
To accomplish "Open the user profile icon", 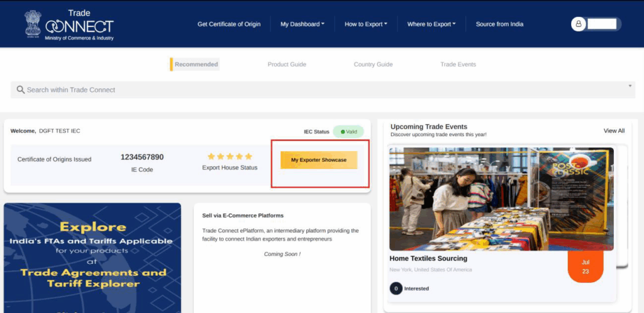I will 579,24.
